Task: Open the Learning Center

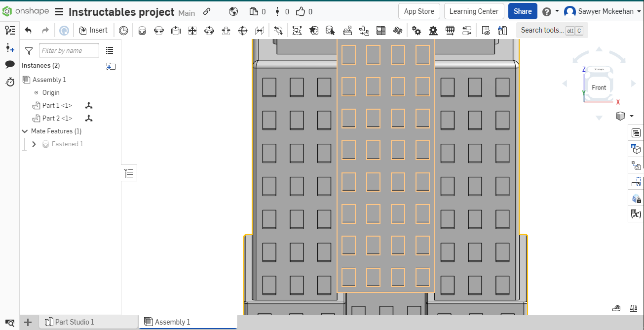Action: tap(473, 11)
